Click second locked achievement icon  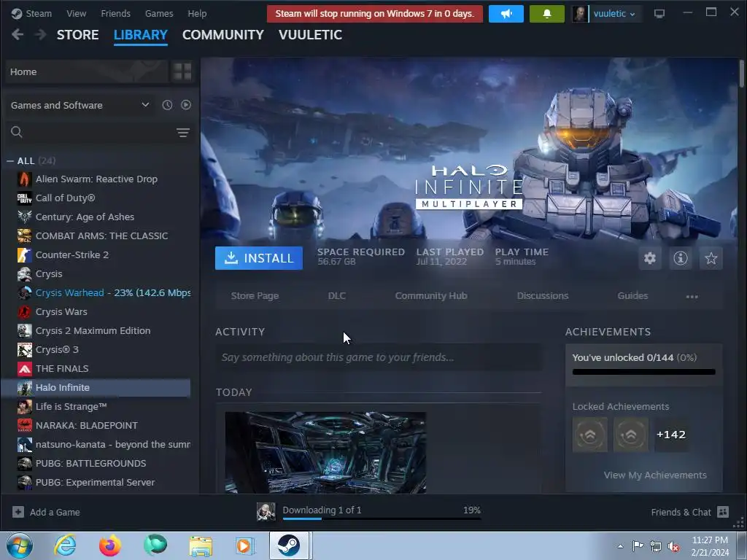click(x=631, y=435)
